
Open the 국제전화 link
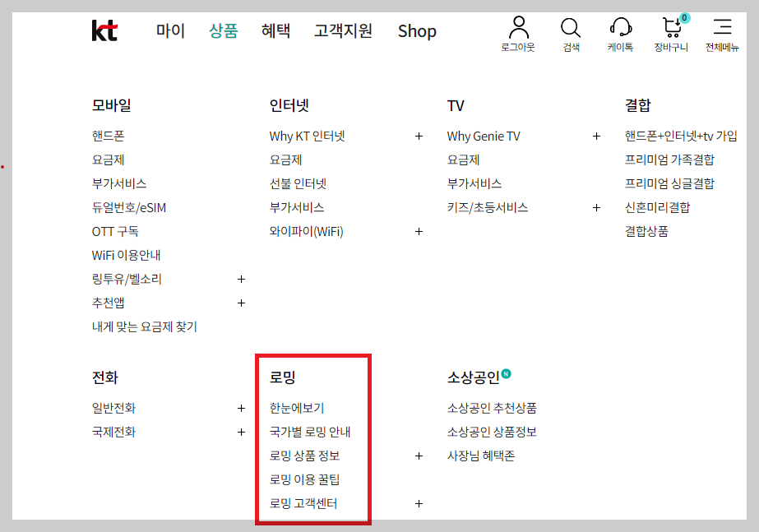113,432
